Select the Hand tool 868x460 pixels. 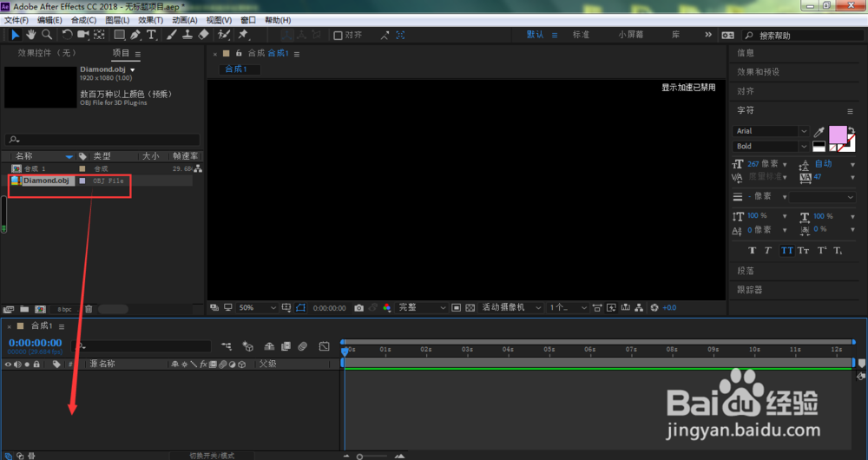coord(31,35)
